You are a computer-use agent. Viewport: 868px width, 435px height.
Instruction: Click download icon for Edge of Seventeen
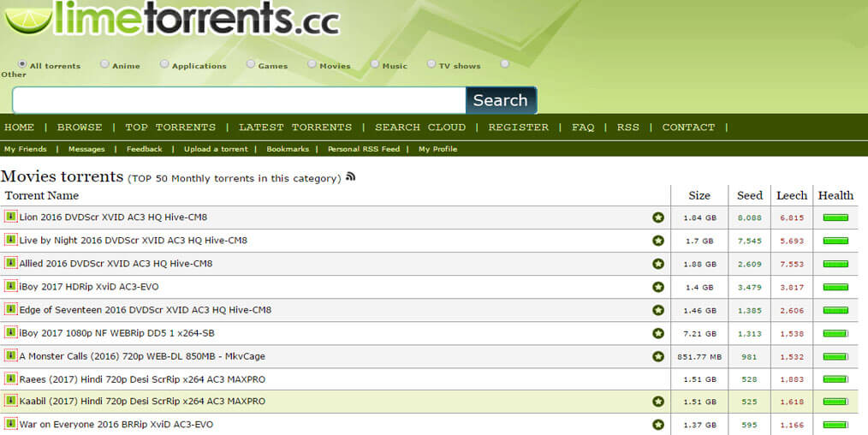pyautogui.click(x=10, y=309)
